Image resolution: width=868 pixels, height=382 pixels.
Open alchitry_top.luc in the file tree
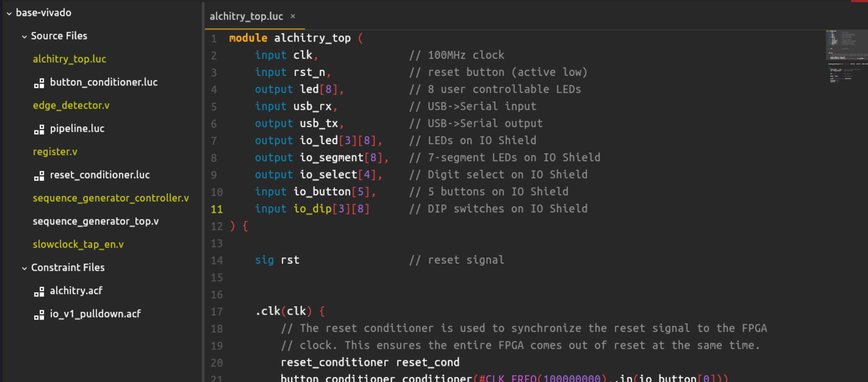click(x=69, y=59)
